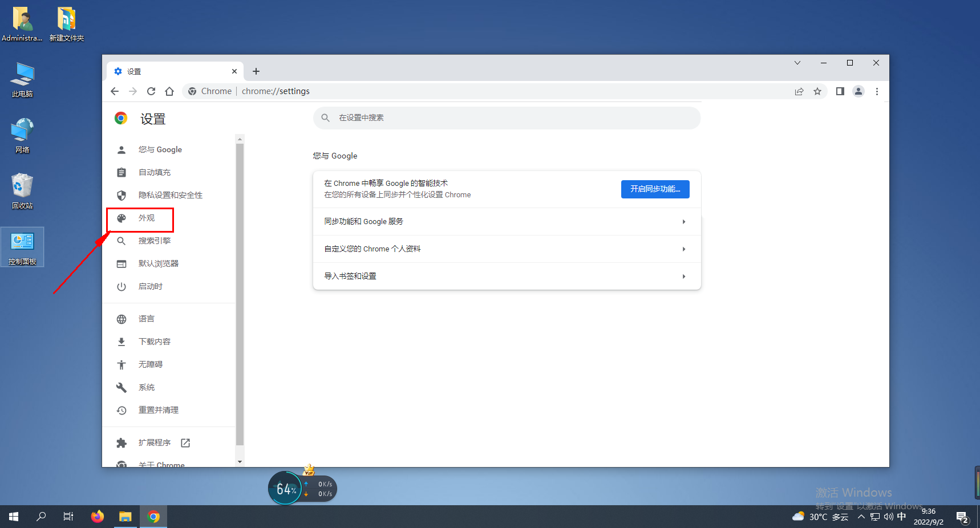Expand 同步功能和 Google 服务 row
Screen dimensions: 980x528
[x=507, y=222]
